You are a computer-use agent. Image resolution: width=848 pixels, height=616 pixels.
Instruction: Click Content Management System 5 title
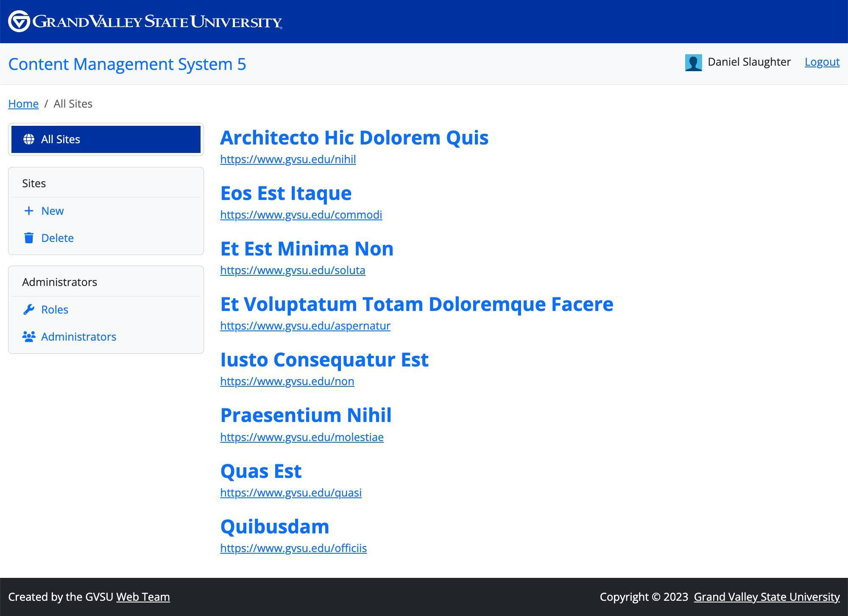[x=128, y=64]
